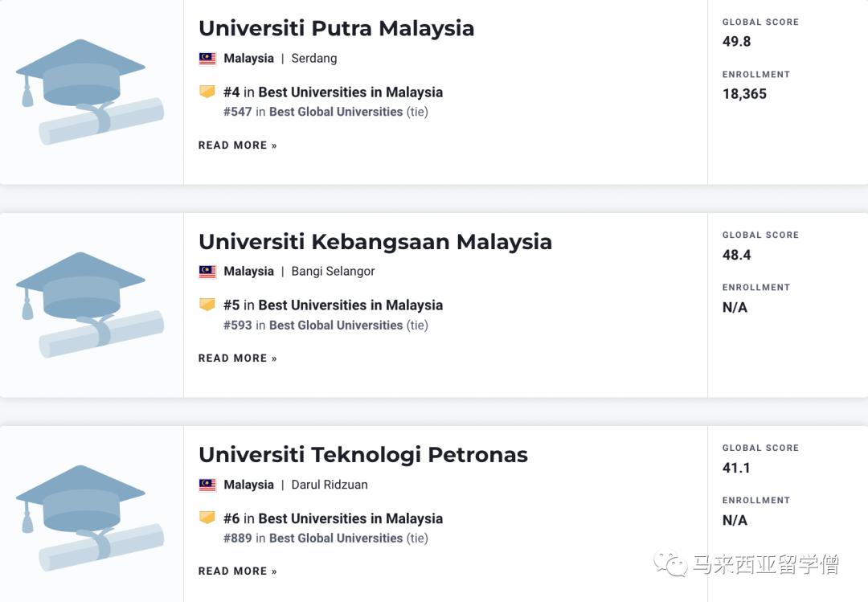Open Best Global Universities link at #593

[x=336, y=326]
